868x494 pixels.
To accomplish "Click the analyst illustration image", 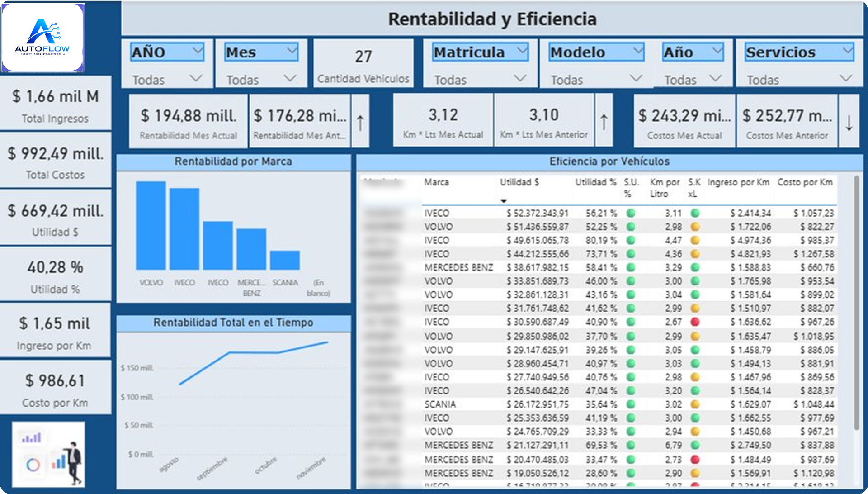I will point(48,454).
